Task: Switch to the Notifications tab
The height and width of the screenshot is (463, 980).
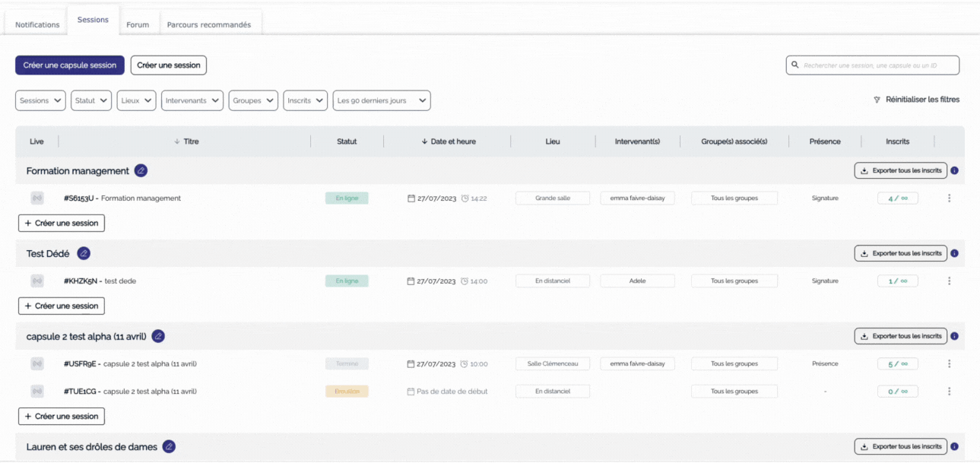Action: pos(37,24)
